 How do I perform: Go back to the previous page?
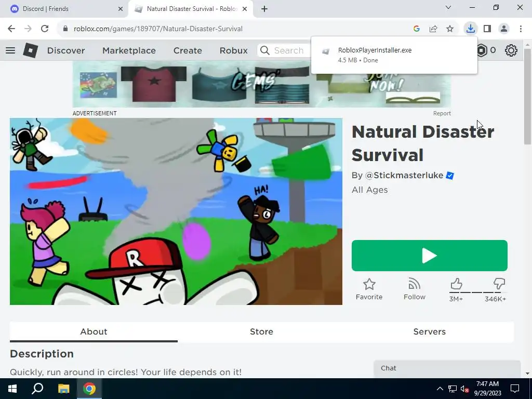(x=11, y=29)
